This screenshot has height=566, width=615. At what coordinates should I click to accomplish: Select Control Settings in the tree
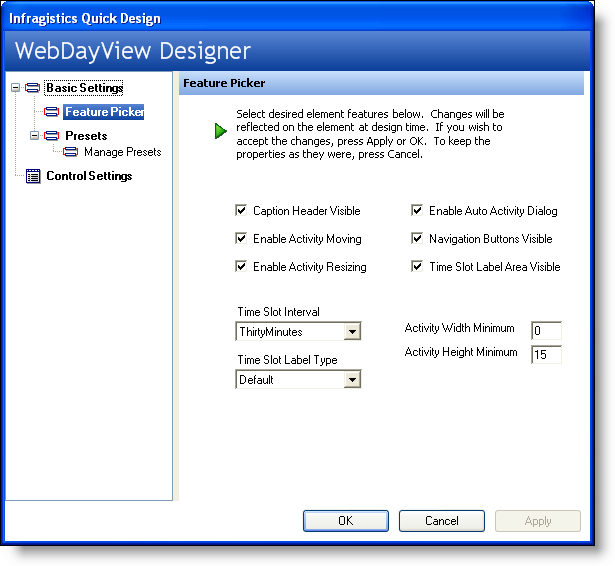[89, 176]
